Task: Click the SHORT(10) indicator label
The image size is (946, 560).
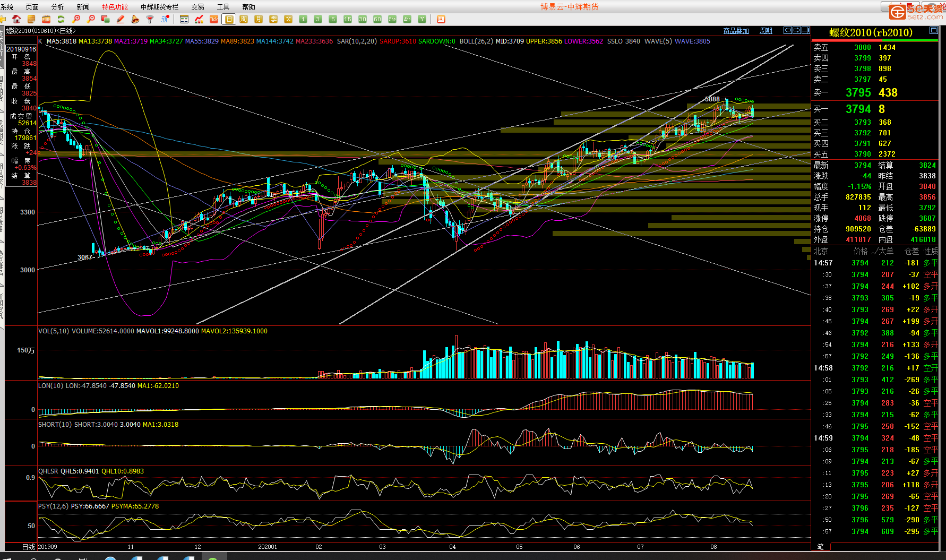Action: point(55,425)
